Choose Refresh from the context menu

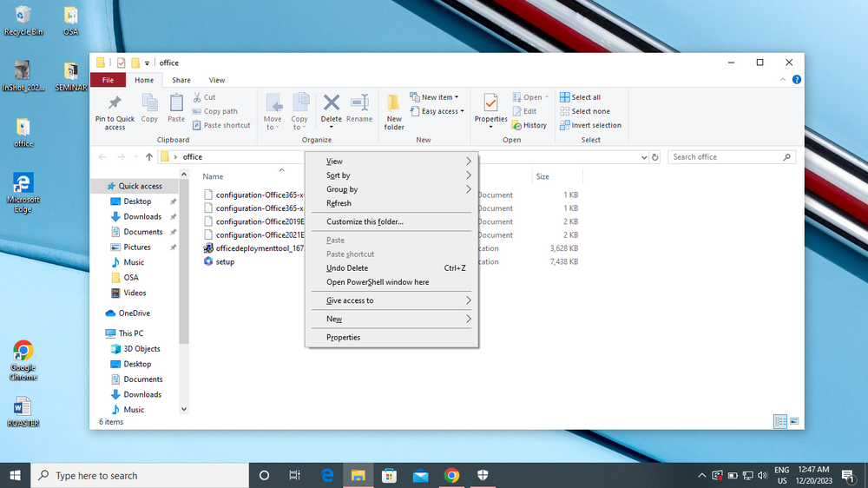[339, 203]
